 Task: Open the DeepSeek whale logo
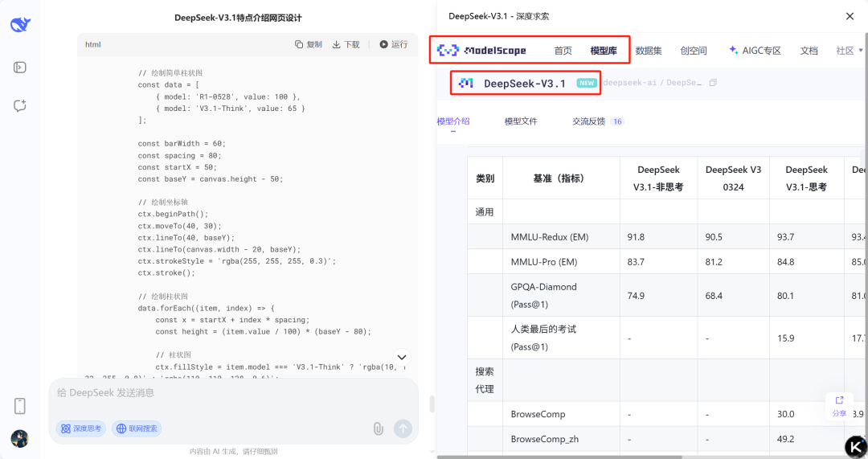point(20,25)
